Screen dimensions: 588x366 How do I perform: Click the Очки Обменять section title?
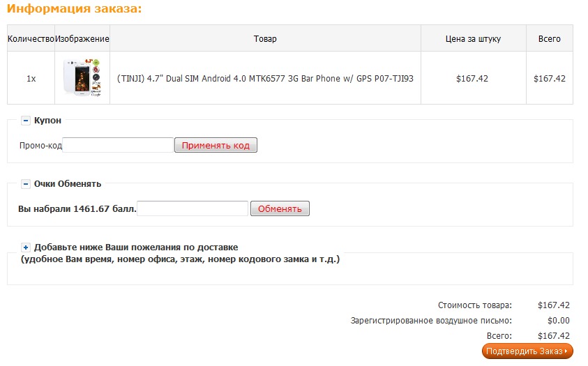(68, 184)
